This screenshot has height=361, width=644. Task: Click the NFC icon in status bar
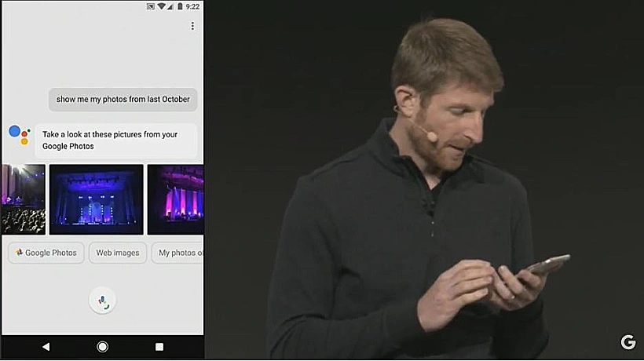click(150, 6)
